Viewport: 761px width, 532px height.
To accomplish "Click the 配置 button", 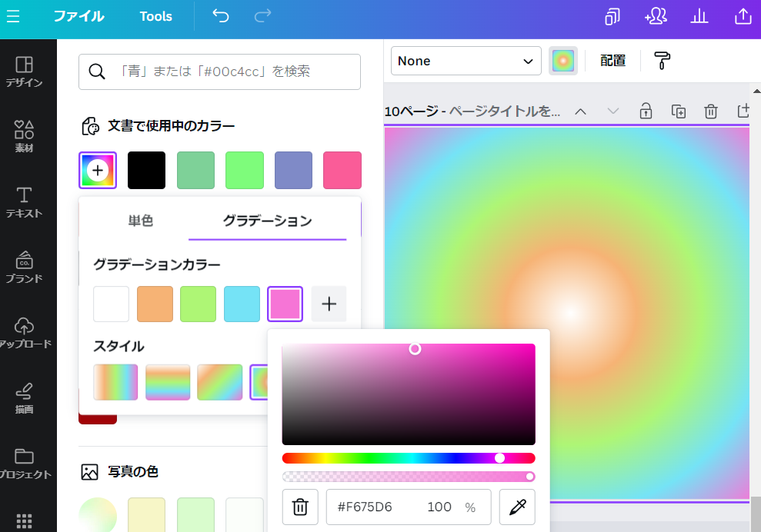I will pos(612,61).
